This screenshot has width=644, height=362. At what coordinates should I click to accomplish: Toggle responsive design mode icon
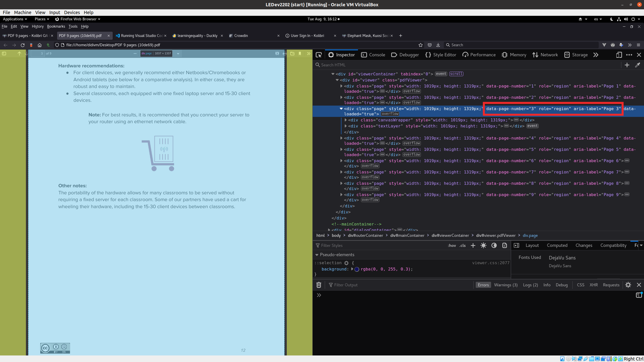point(619,55)
